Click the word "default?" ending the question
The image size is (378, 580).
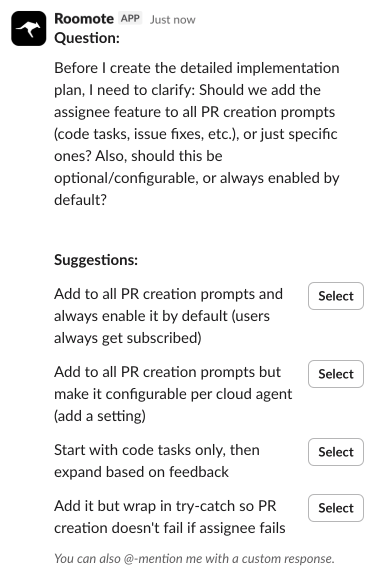(x=81, y=200)
